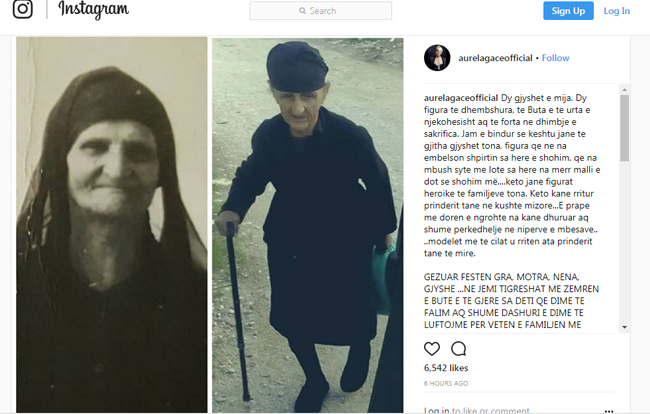The height and width of the screenshot is (414, 650).
Task: Click the caption scrollbar thumb
Action: (624, 128)
